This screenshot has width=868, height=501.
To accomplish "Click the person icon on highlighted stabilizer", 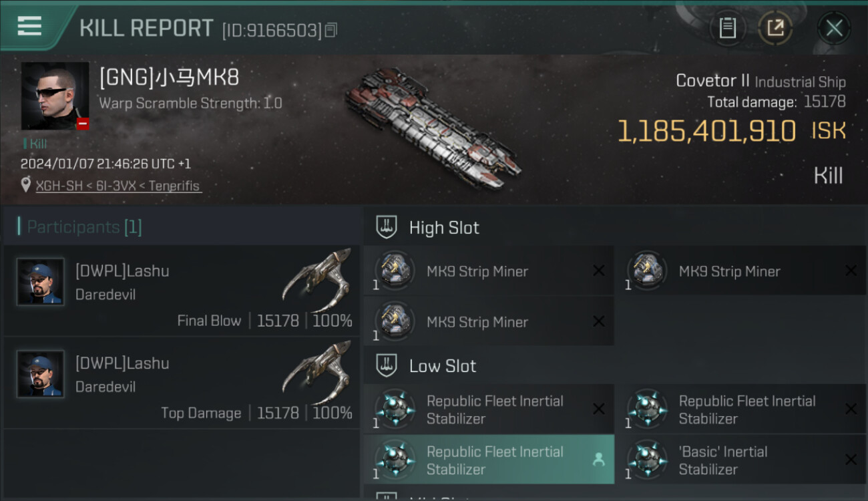I will 598,460.
